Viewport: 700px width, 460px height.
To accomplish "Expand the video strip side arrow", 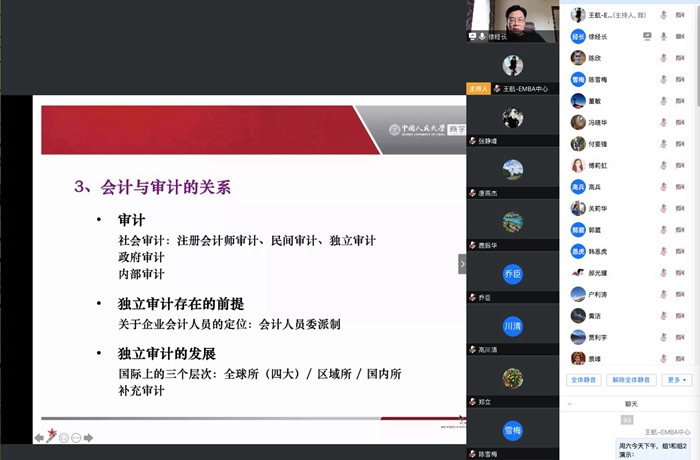I will 462,264.
